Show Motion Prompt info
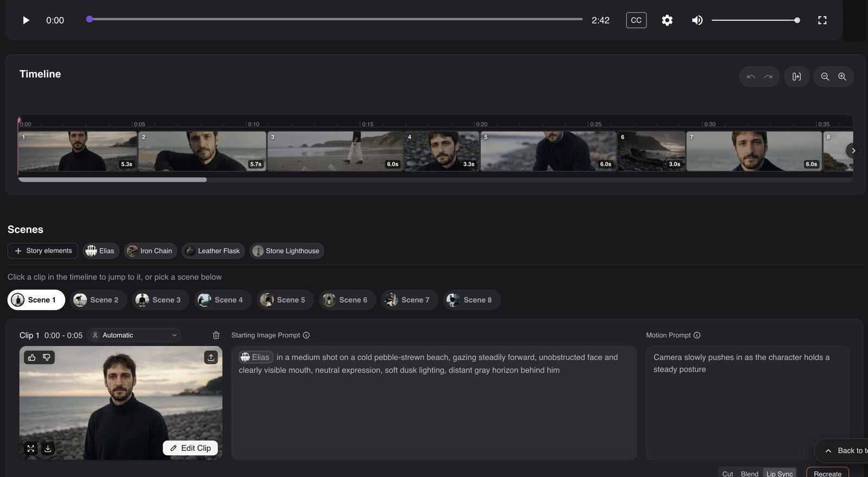 coord(697,336)
